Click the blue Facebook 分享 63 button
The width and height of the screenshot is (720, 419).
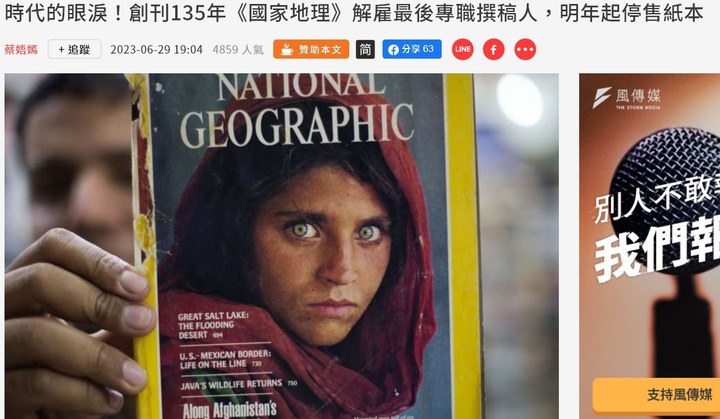[412, 49]
